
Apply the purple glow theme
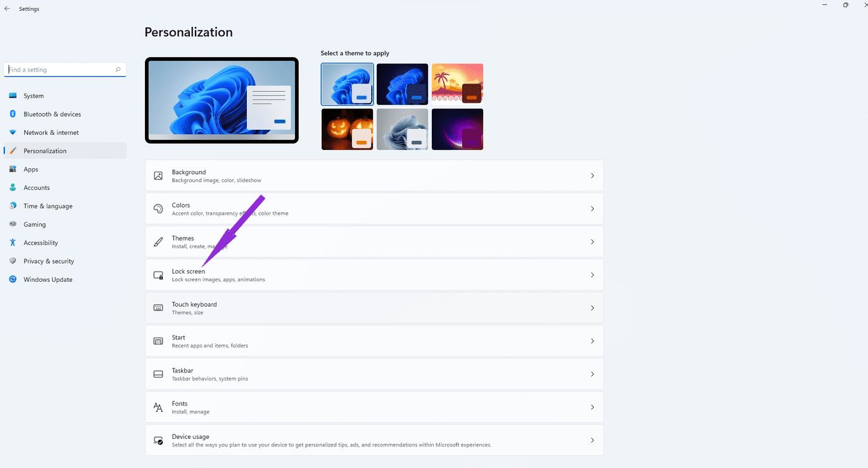(458, 129)
